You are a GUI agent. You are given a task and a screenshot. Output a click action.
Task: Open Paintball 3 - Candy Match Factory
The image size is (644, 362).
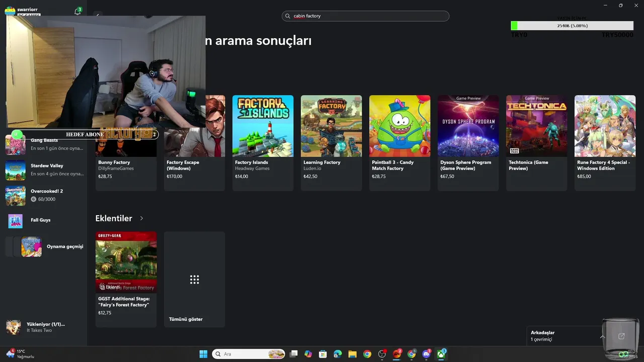(399, 143)
